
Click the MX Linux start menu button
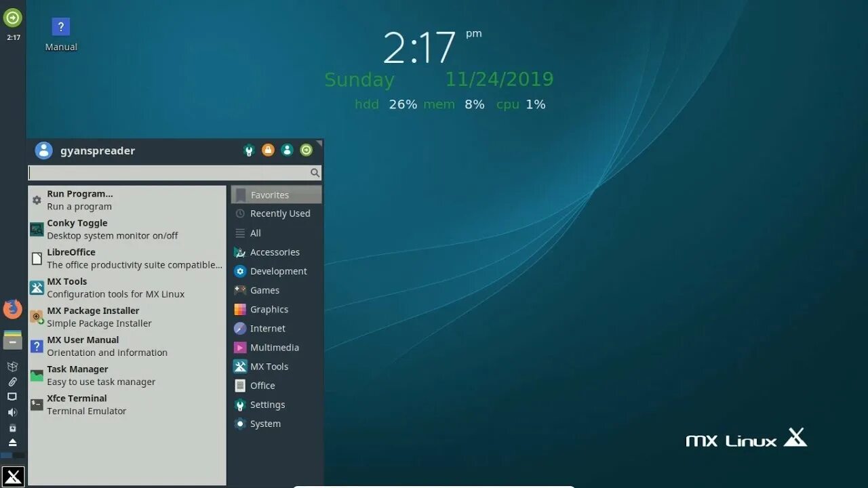click(13, 476)
